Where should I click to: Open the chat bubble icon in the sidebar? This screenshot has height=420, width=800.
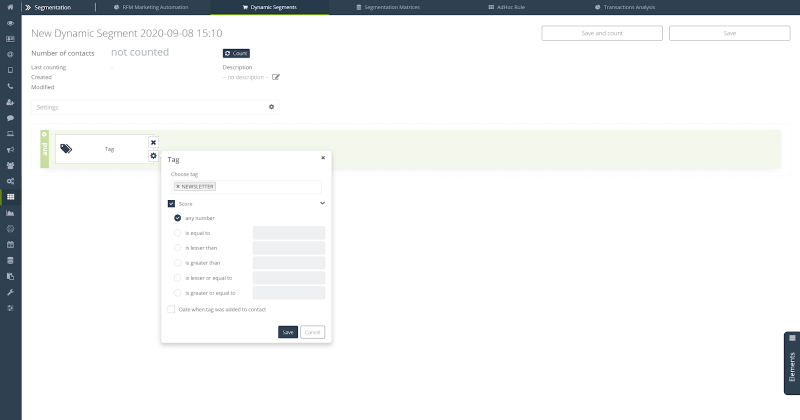[10, 118]
